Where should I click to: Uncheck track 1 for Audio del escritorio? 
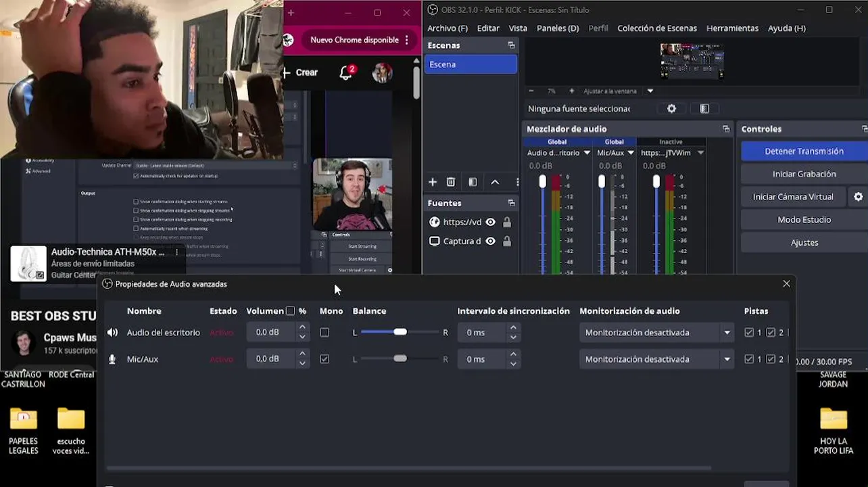tap(749, 333)
